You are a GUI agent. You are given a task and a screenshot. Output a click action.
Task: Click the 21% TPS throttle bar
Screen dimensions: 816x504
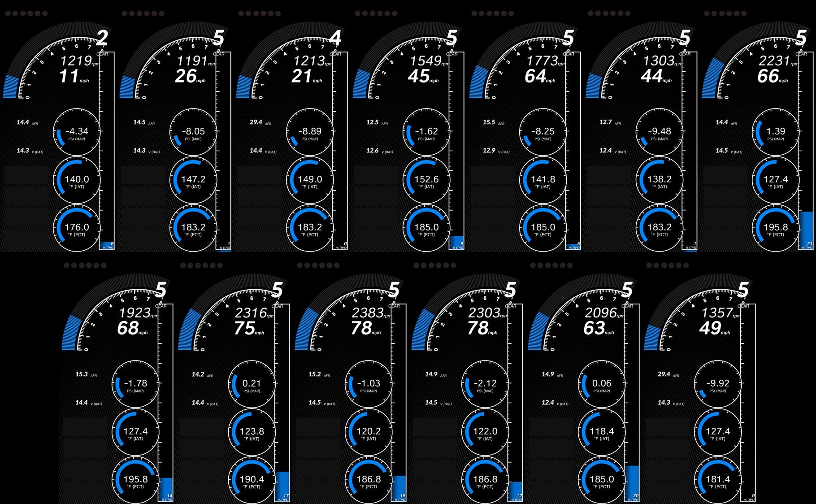click(x=806, y=229)
